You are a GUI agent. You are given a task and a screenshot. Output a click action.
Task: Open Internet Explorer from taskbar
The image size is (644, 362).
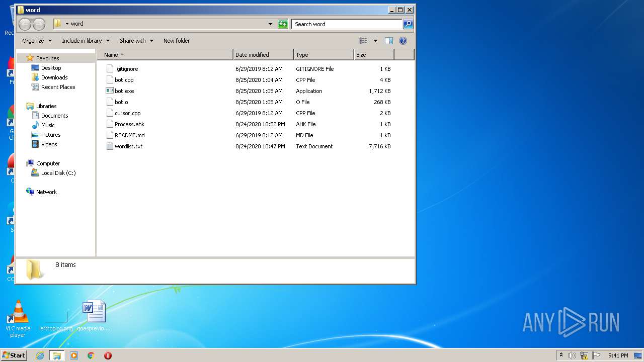[x=40, y=355]
